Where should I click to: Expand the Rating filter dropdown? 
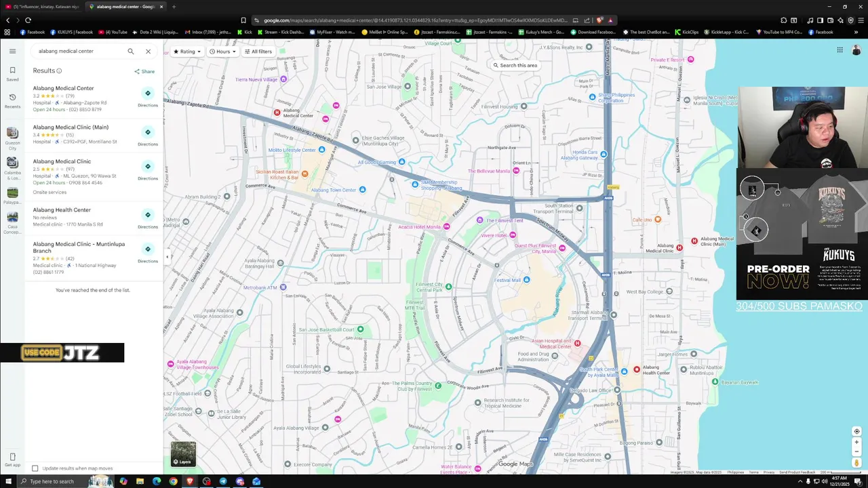186,52
